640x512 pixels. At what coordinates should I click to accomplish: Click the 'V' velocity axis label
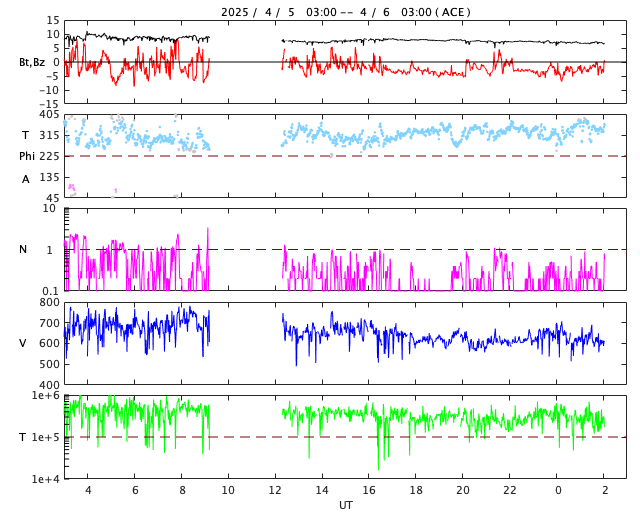point(23,343)
